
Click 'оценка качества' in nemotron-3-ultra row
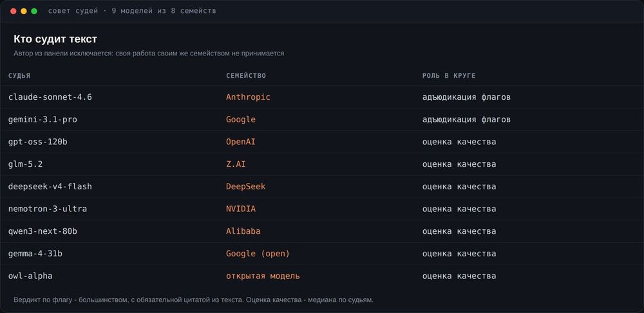coord(459,209)
